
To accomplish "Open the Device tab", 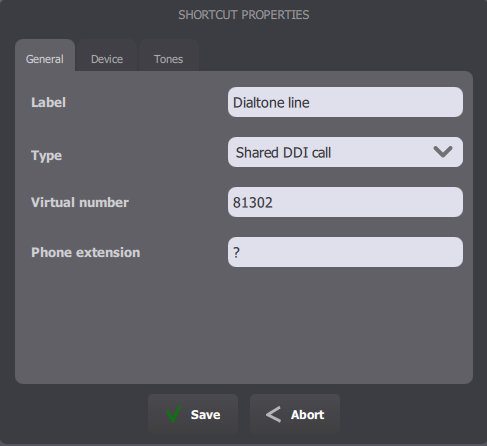I will click(x=107, y=55).
